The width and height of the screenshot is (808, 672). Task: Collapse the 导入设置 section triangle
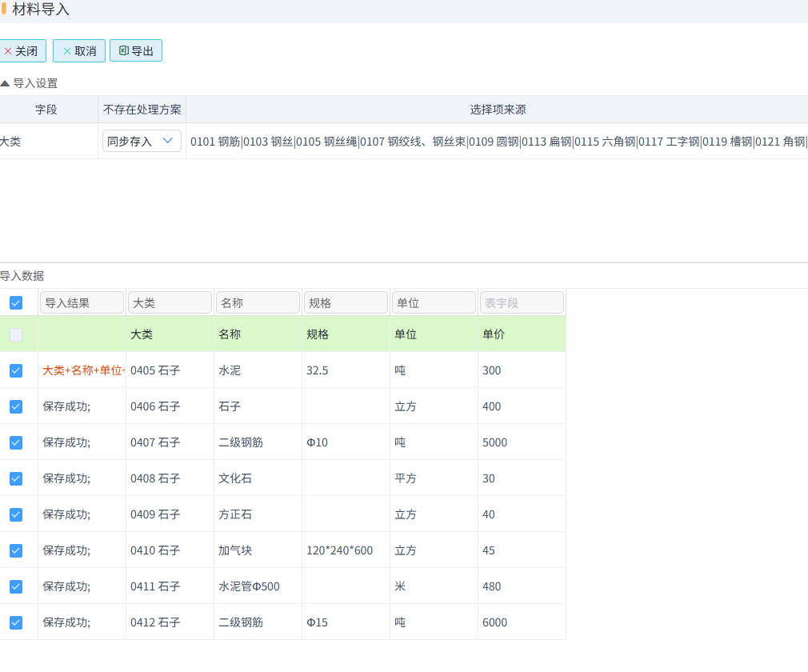pos(5,83)
